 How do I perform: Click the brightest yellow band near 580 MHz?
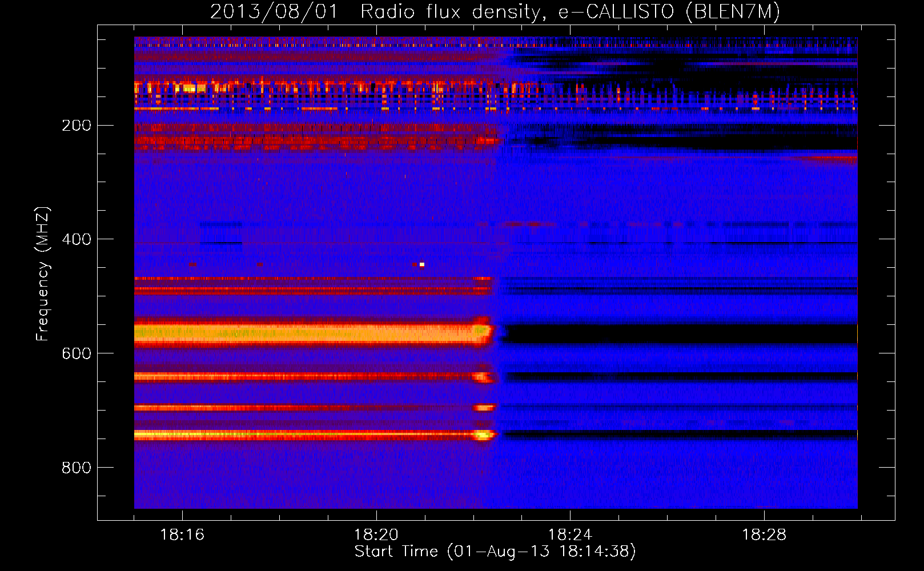(x=313, y=333)
